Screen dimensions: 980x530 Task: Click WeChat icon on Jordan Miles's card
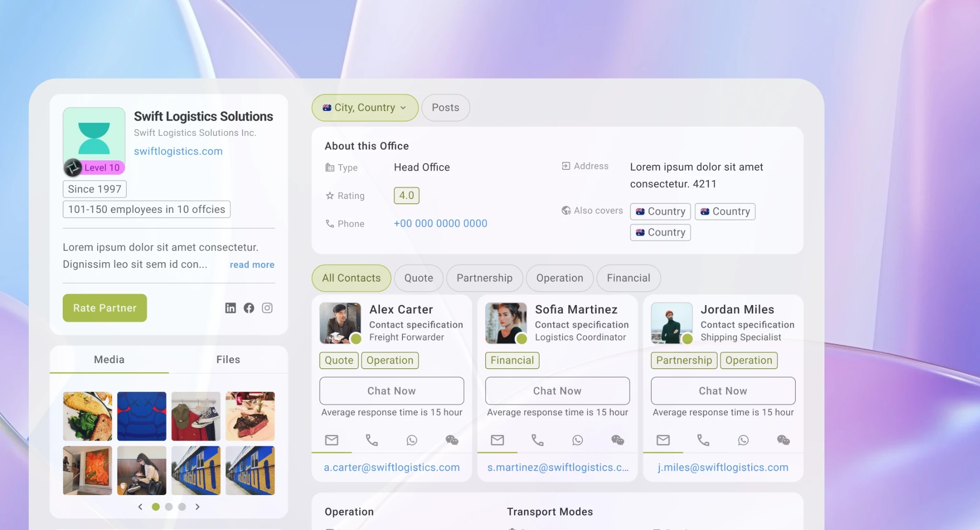point(783,440)
